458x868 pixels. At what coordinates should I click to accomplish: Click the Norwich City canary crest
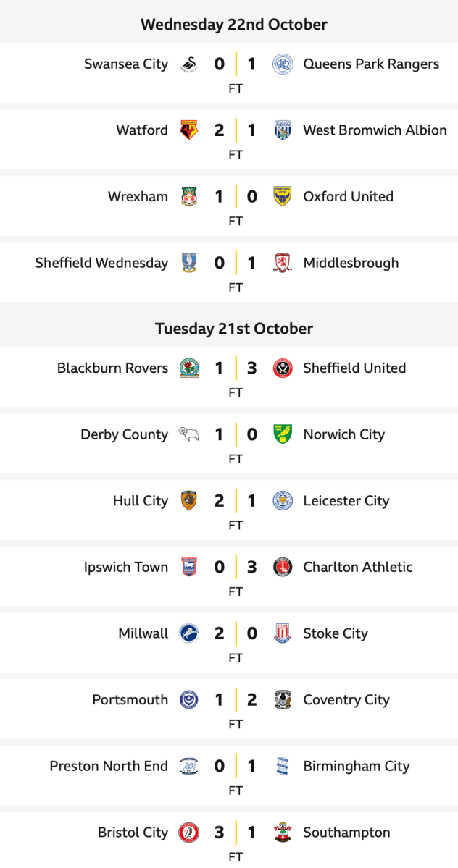click(282, 435)
